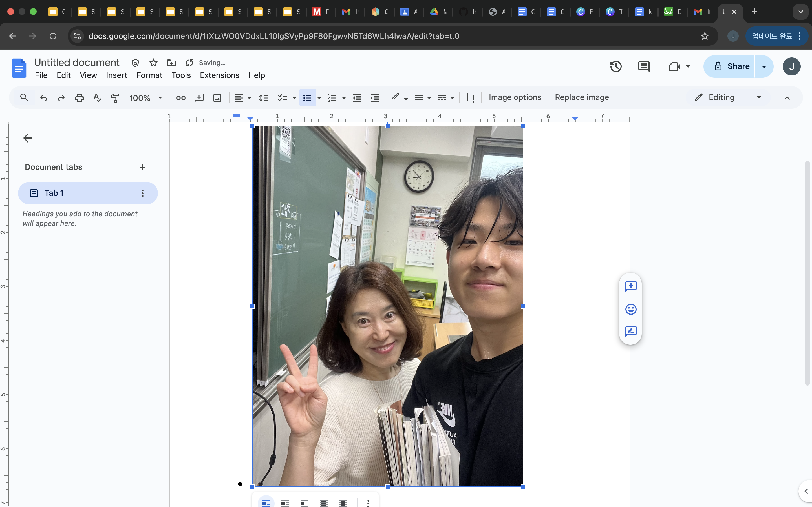The image size is (812, 507).
Task: Click the paint format roller icon
Action: pyautogui.click(x=115, y=98)
